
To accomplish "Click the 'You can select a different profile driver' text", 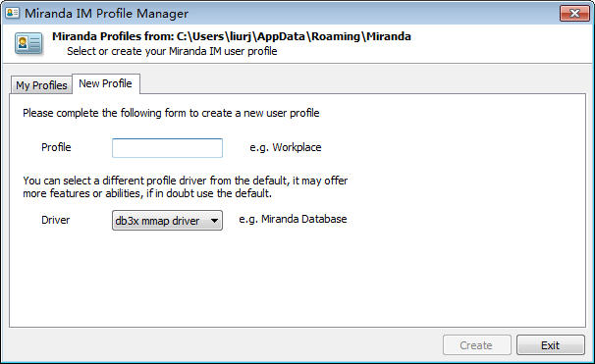I will 186,181.
